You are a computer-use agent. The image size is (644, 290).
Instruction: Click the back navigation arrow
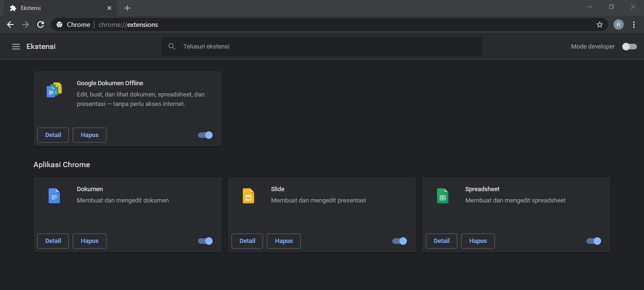10,24
